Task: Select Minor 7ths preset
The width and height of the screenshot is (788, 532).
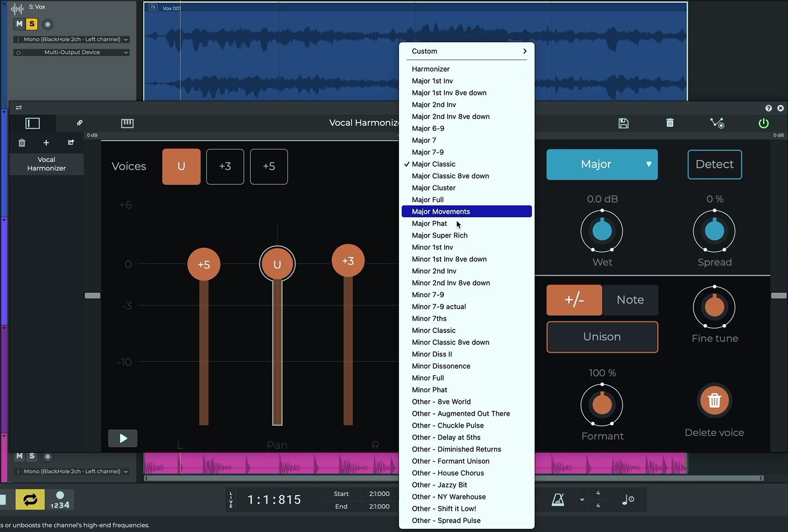Action: (x=467, y=319)
